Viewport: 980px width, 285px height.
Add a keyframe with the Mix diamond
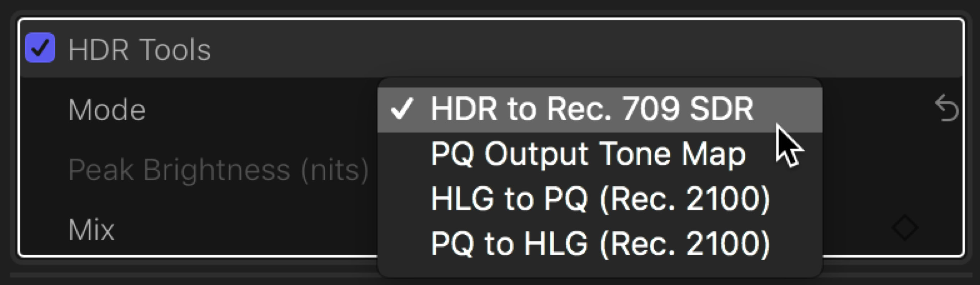click(905, 228)
